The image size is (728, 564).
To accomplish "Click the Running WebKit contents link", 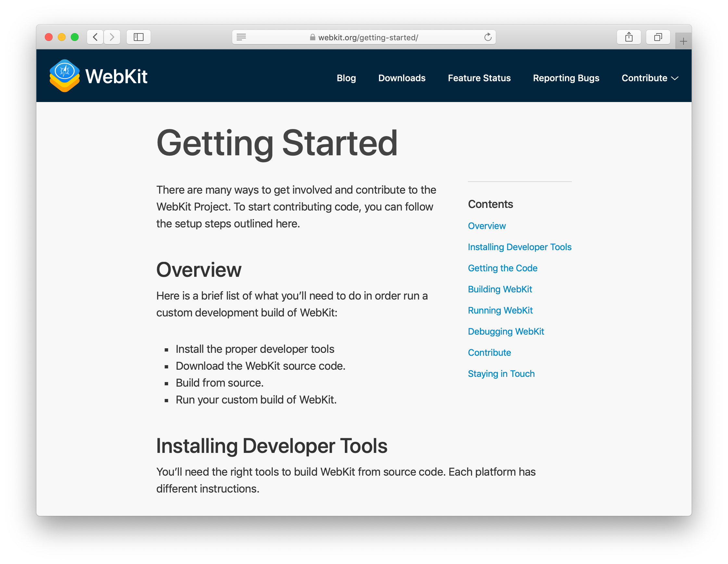I will click(x=502, y=310).
